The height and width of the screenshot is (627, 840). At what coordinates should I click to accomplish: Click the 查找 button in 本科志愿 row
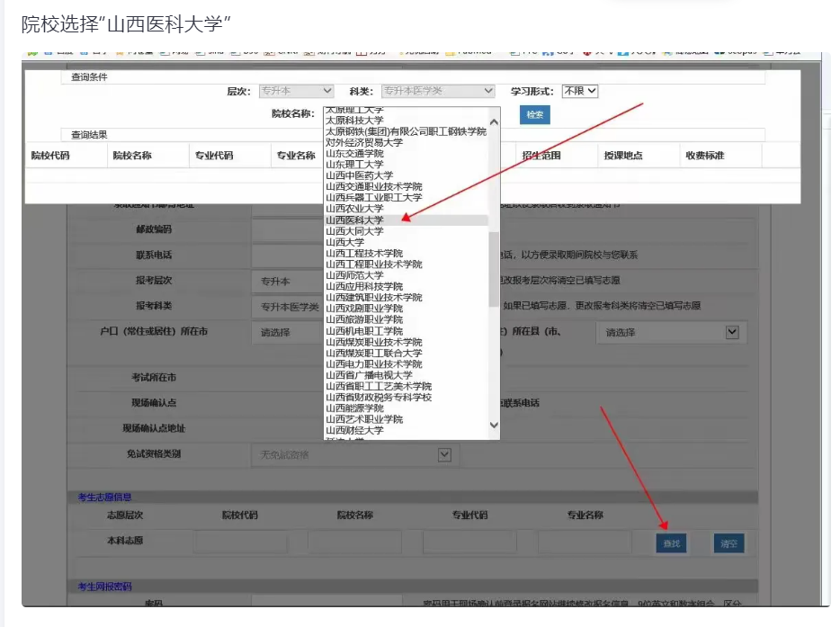tap(671, 544)
